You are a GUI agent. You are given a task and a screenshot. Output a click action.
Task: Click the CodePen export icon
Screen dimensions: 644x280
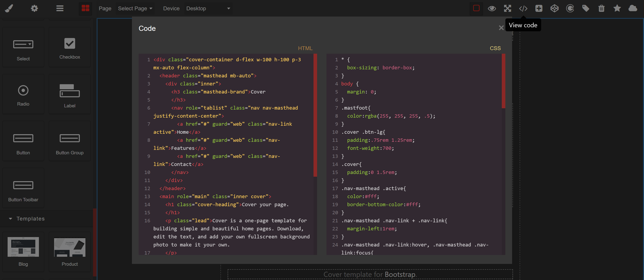click(x=554, y=8)
